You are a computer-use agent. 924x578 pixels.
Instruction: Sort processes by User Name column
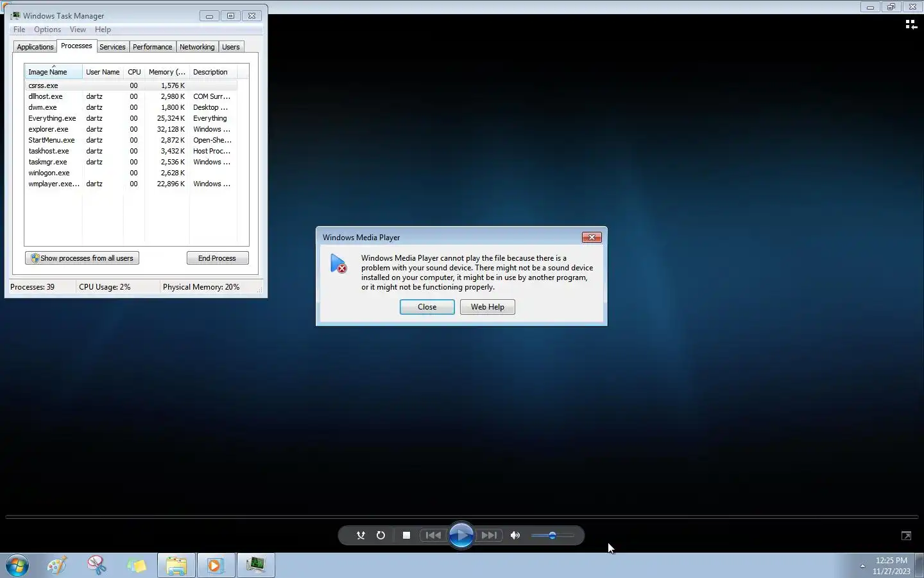point(103,72)
